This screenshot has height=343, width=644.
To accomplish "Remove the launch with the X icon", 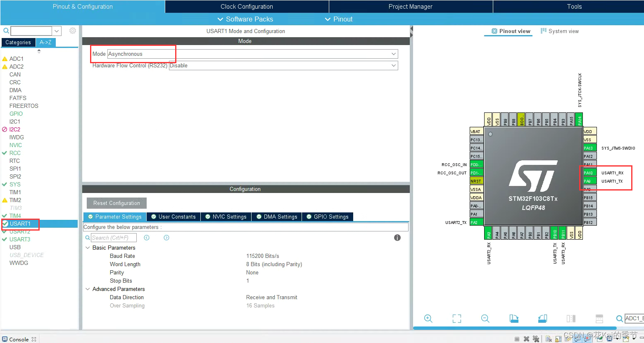I will tap(526, 339).
